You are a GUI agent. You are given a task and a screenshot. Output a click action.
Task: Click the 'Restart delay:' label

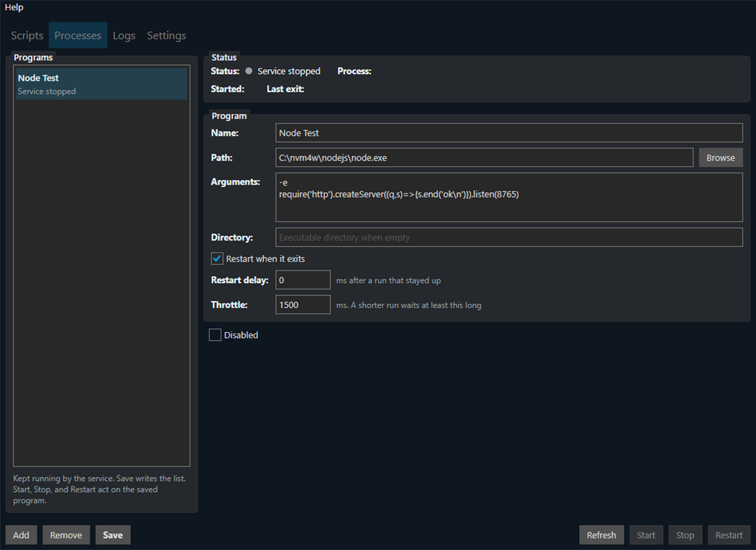click(x=240, y=280)
